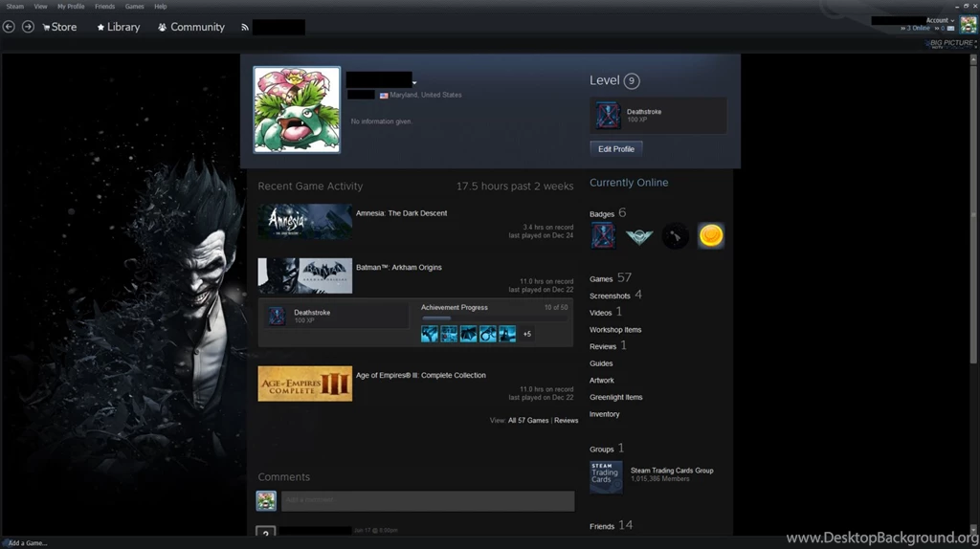Open Age of Empires III thumbnail
Viewport: 980px width, 549px height.
click(305, 384)
